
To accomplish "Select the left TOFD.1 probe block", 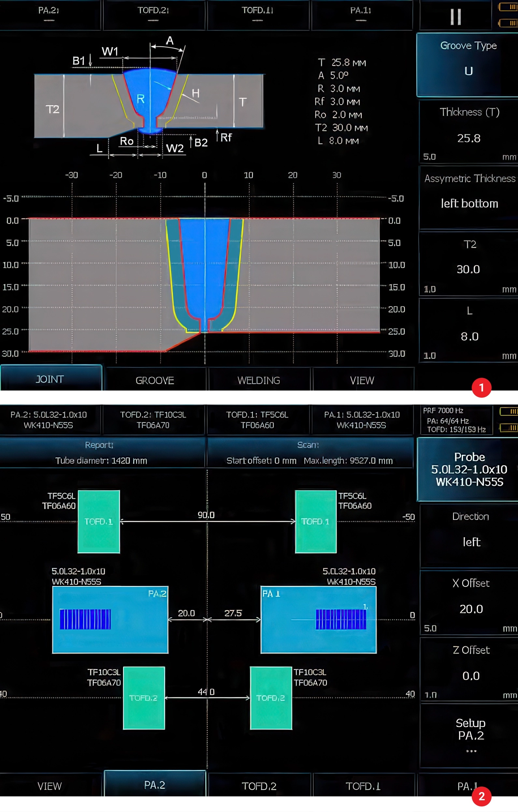I will point(98,521).
